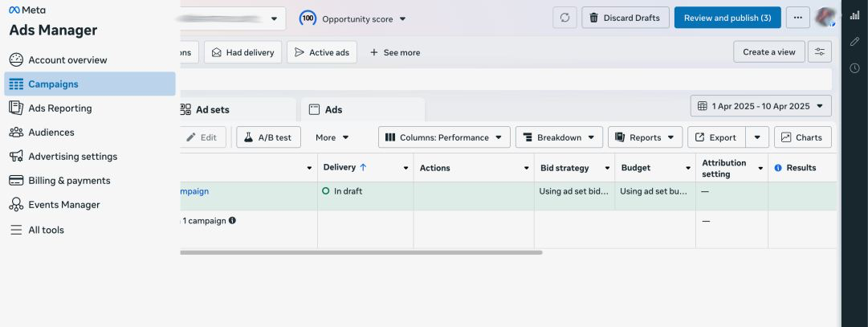Click the 'Using ad set bu...' cell
The width and height of the screenshot is (868, 327).
655,196
